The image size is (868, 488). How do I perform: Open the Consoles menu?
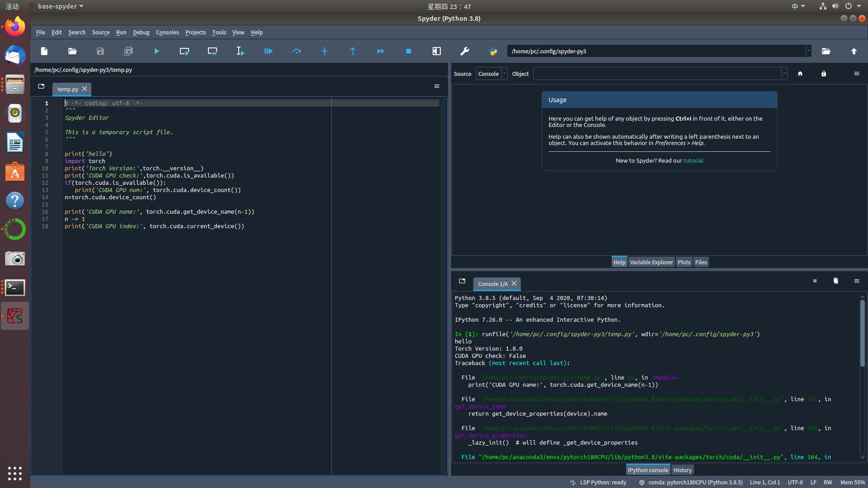pos(167,32)
